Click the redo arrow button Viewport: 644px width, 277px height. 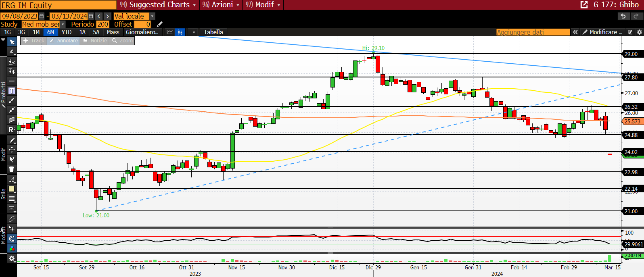tap(636, 16)
